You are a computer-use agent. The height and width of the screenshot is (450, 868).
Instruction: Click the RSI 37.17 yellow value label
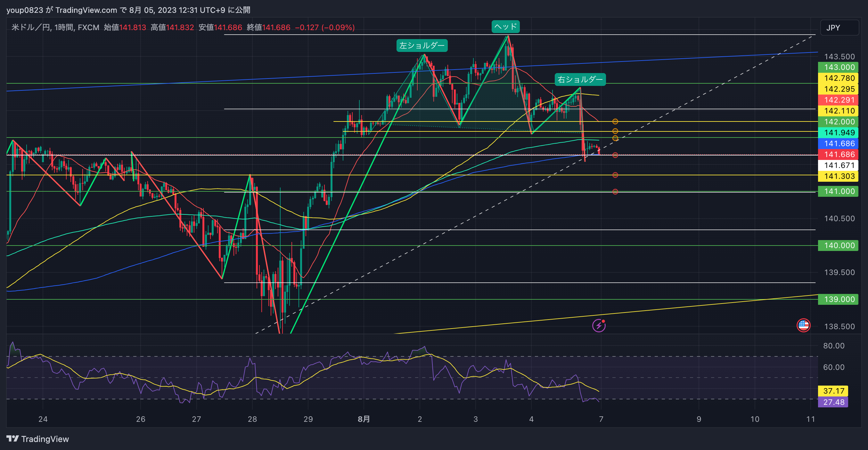833,391
